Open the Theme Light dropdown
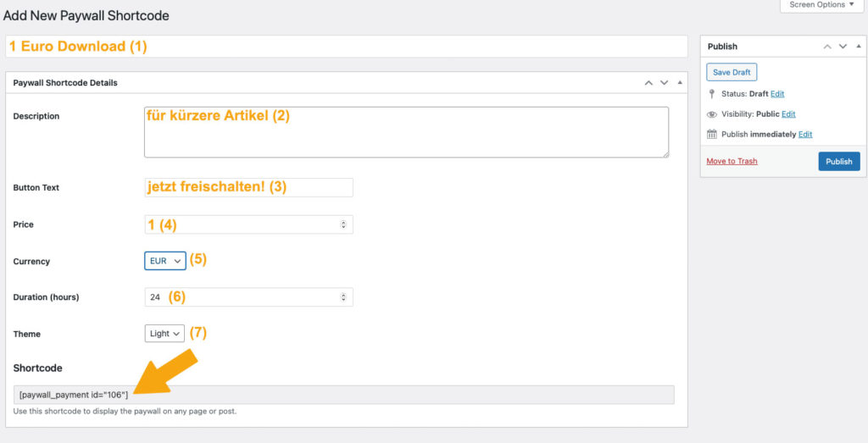 pos(164,334)
